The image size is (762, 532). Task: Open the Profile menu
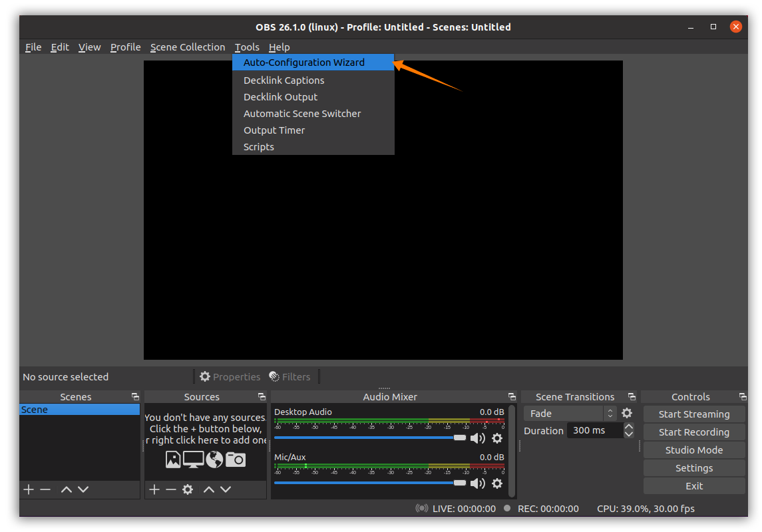[125, 47]
